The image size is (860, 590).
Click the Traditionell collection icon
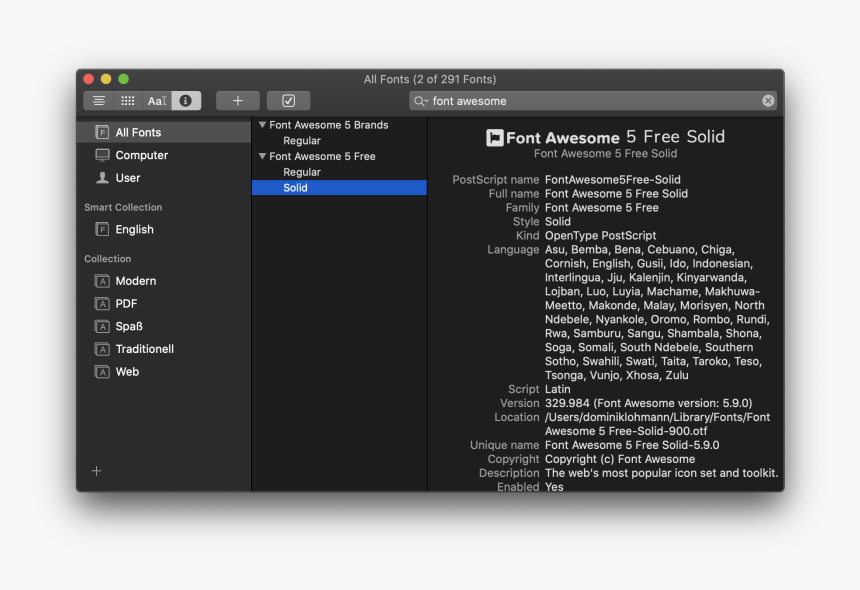pos(102,349)
